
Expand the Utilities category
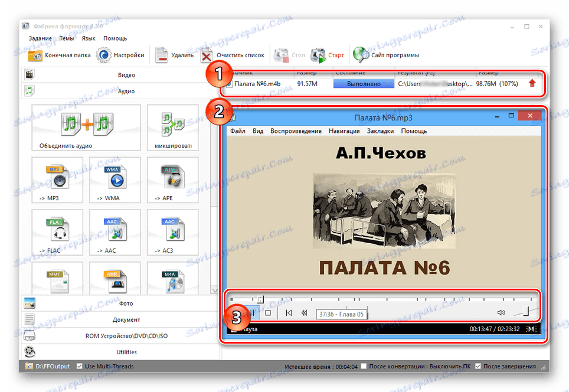click(120, 352)
